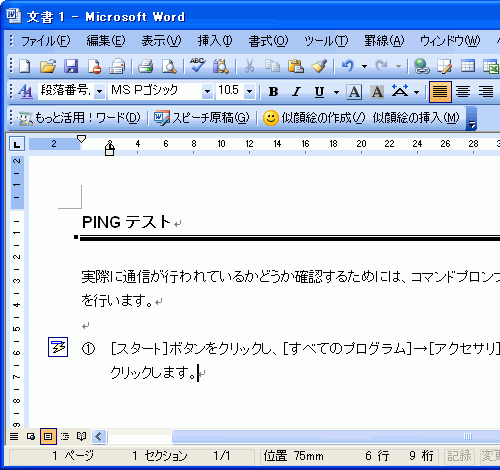The width and height of the screenshot is (500, 470).
Task: Open the 罫線(A) menu
Action: point(384,41)
